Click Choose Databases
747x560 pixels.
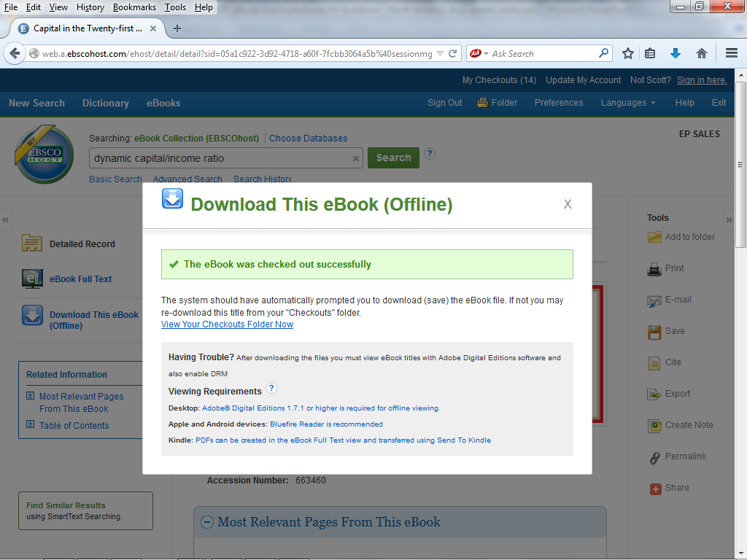point(309,138)
